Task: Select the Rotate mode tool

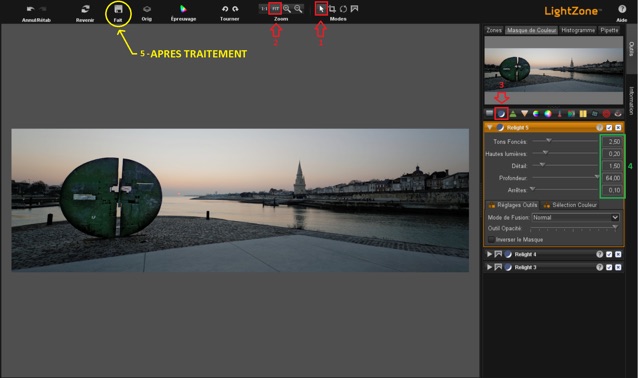Action: [x=343, y=9]
